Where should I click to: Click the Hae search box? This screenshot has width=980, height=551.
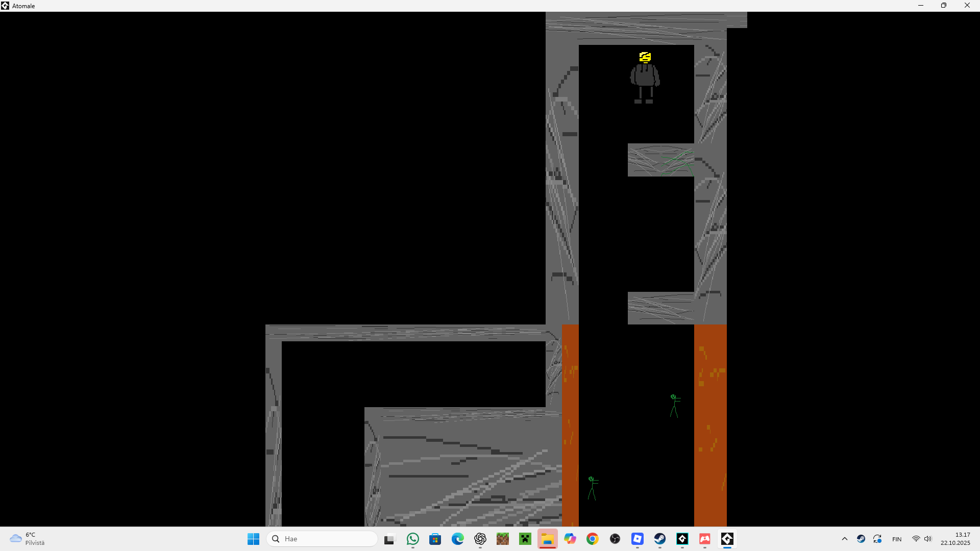click(322, 539)
